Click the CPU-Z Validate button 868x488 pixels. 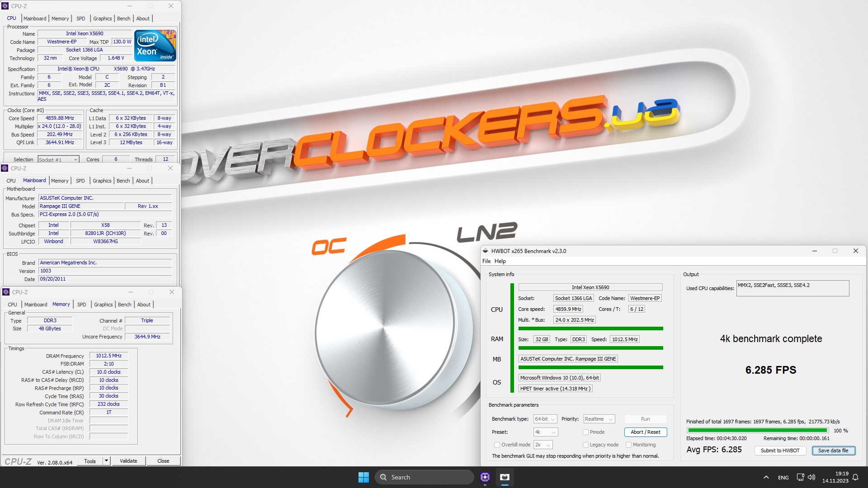point(128,461)
